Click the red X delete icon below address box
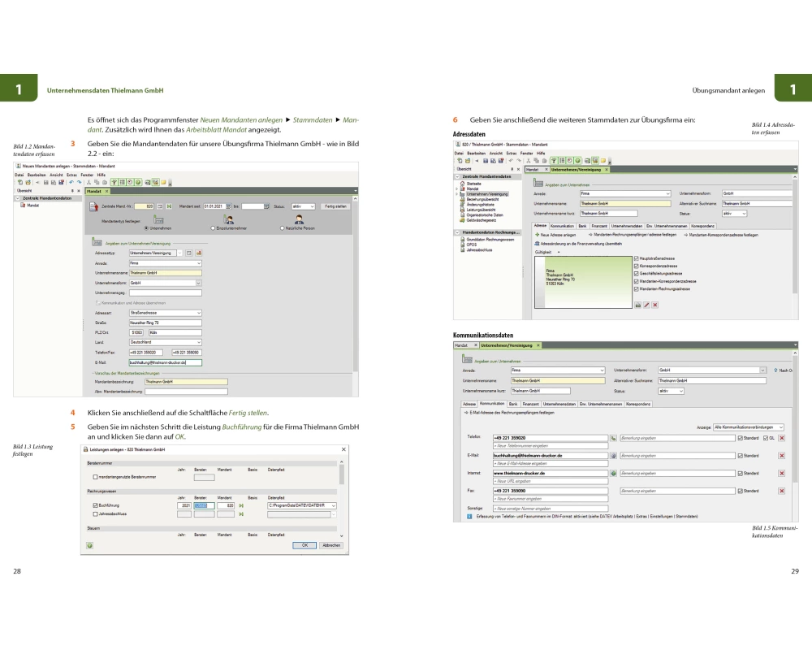This screenshot has height=650, width=812. point(654,305)
